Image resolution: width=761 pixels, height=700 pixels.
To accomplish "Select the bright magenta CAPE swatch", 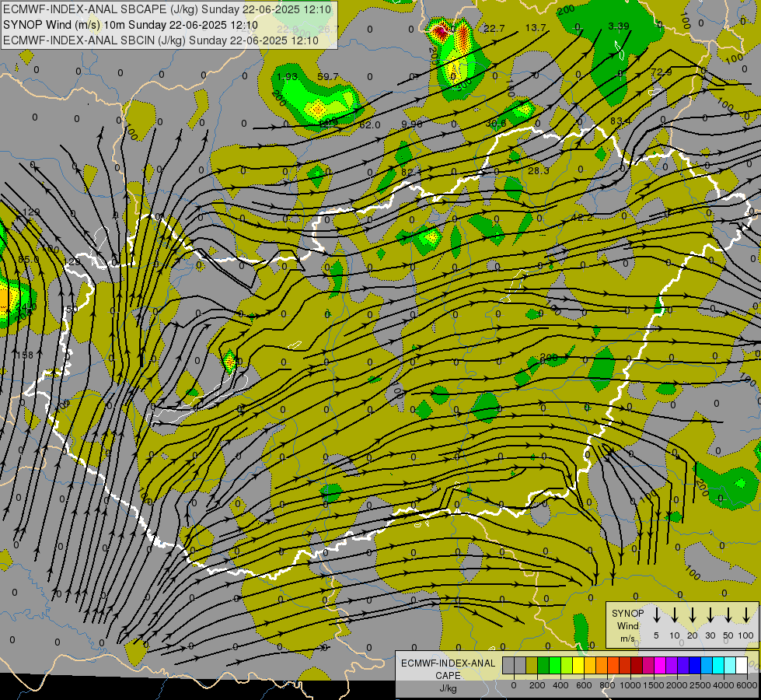I will click(x=660, y=666).
